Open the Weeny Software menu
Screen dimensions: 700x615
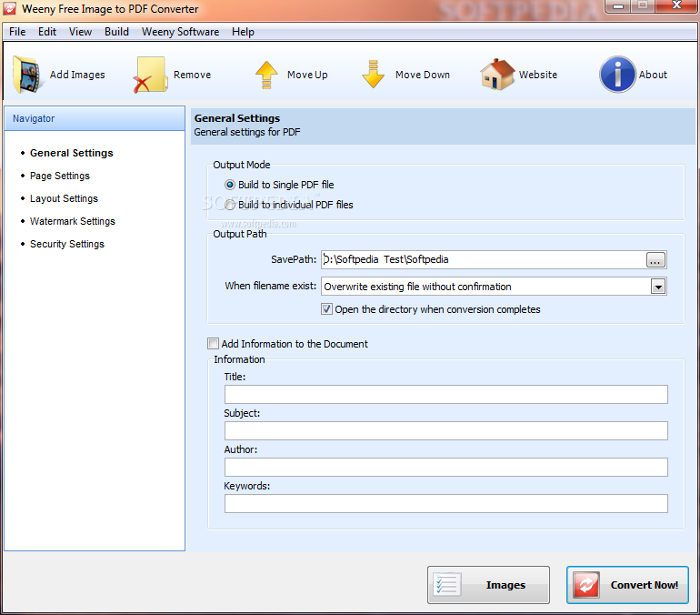[x=180, y=32]
